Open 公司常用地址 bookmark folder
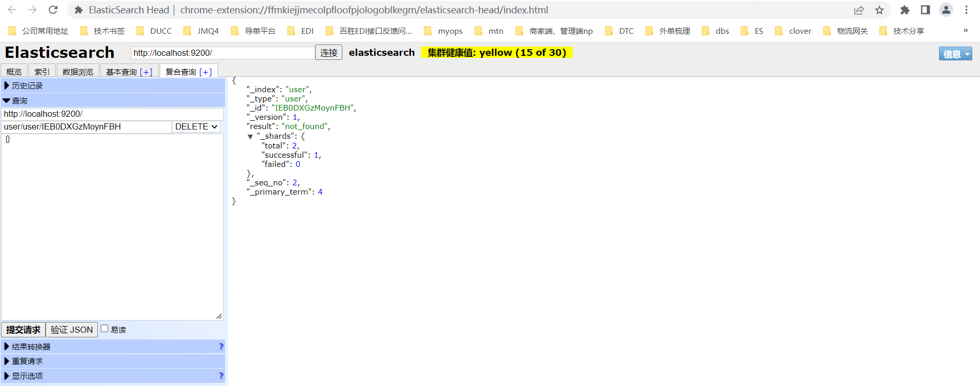The height and width of the screenshot is (386, 980). tap(38, 31)
